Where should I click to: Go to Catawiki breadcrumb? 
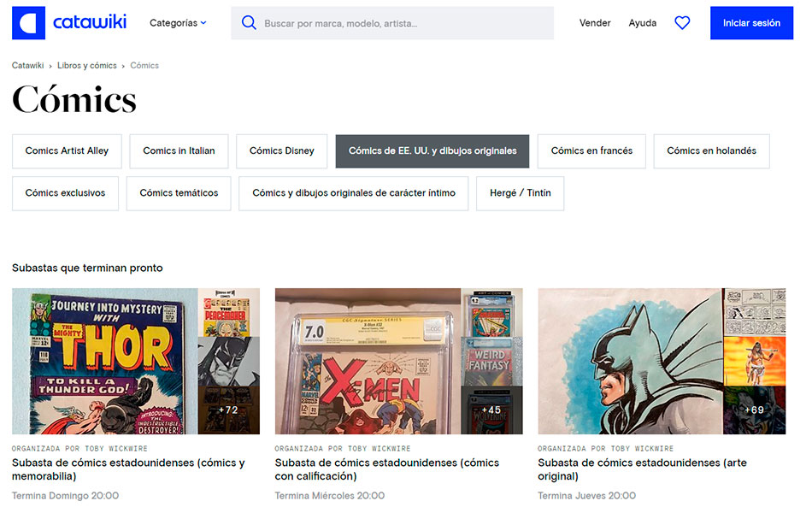click(28, 65)
